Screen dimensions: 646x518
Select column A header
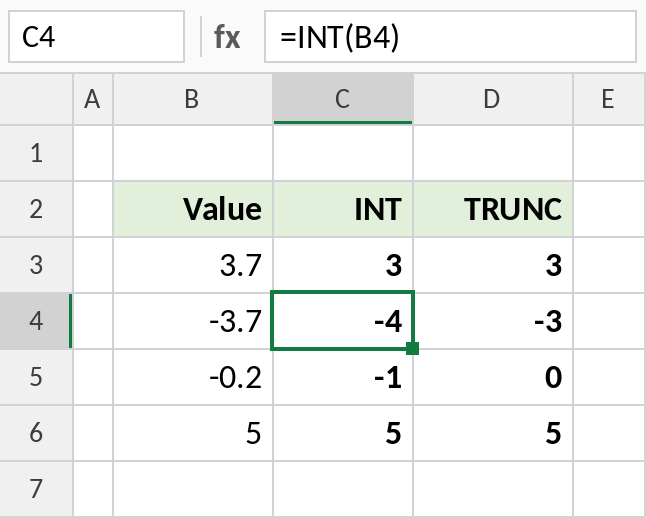(x=93, y=99)
